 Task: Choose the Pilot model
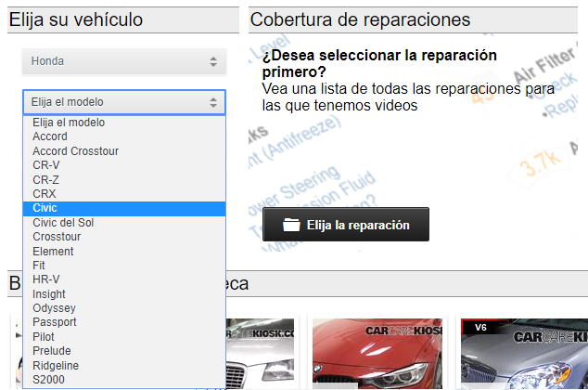(x=124, y=337)
